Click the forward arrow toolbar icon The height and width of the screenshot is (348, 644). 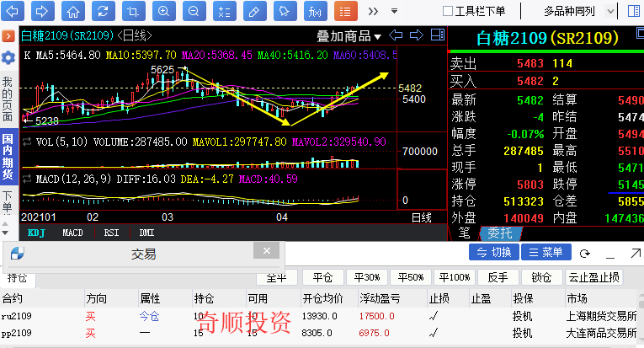pyautogui.click(x=42, y=11)
